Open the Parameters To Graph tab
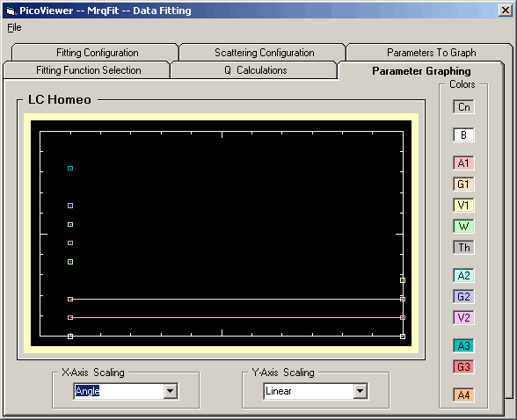Screen dimensions: 517x420 431,53
